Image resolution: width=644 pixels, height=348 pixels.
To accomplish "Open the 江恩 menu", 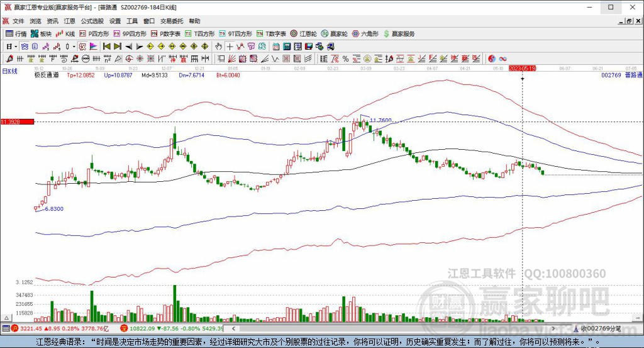I will pyautogui.click(x=69, y=21).
